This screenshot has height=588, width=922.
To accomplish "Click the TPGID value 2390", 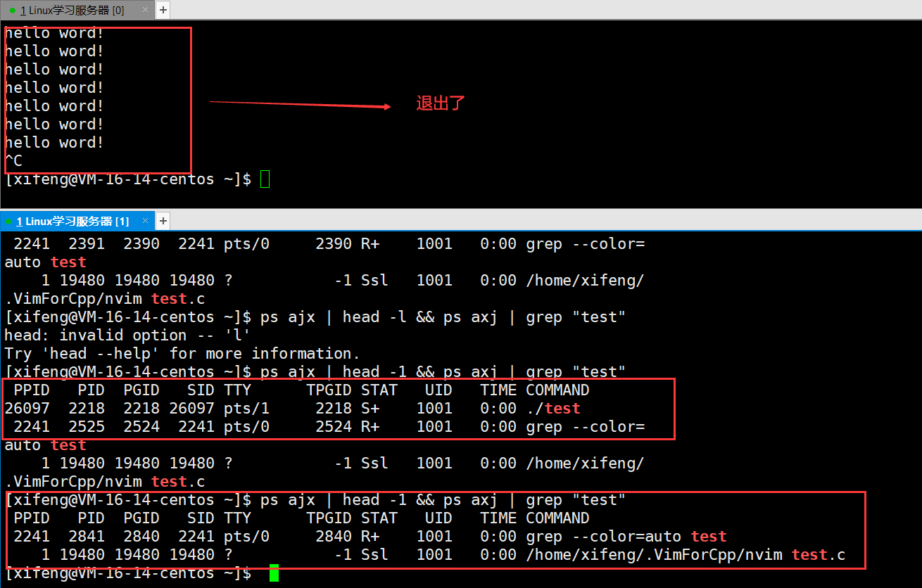I will (334, 244).
